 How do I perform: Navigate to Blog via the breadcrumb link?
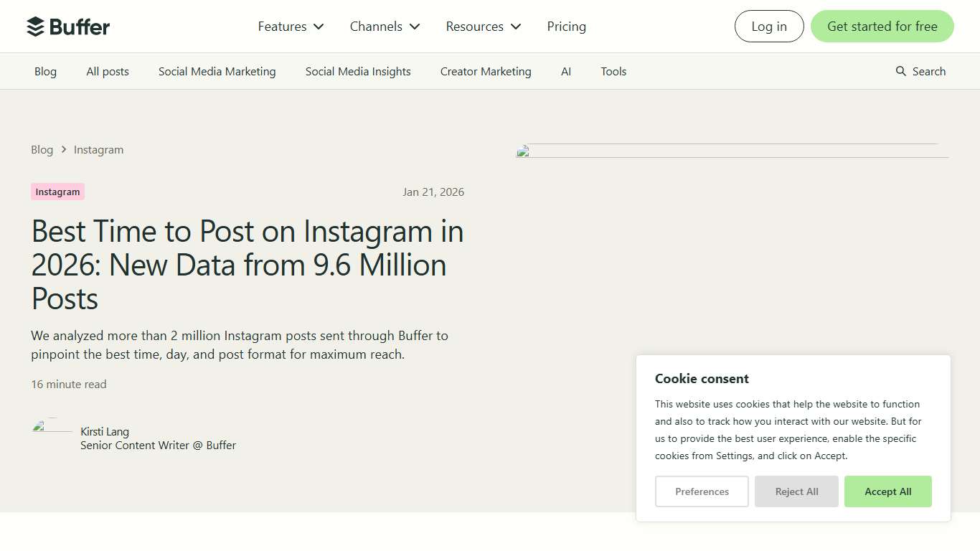coord(42,149)
